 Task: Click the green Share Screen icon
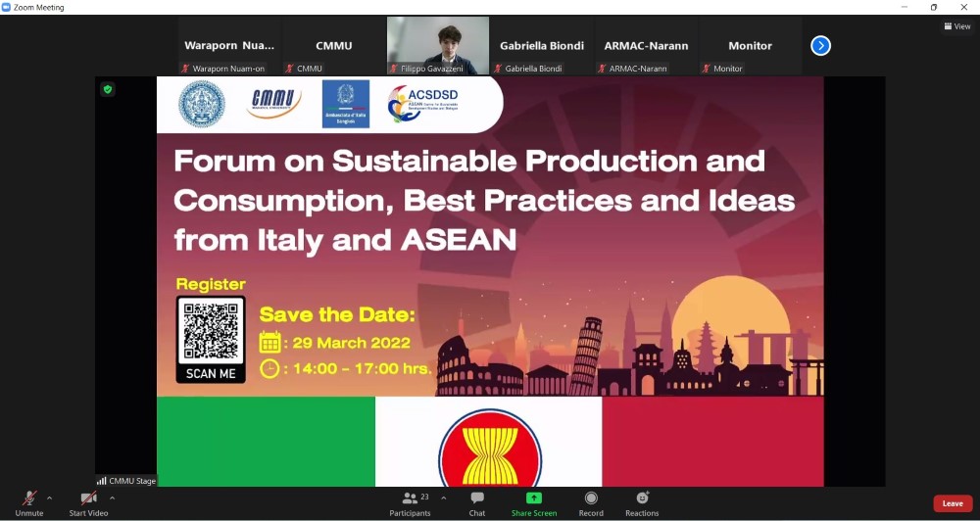534,498
